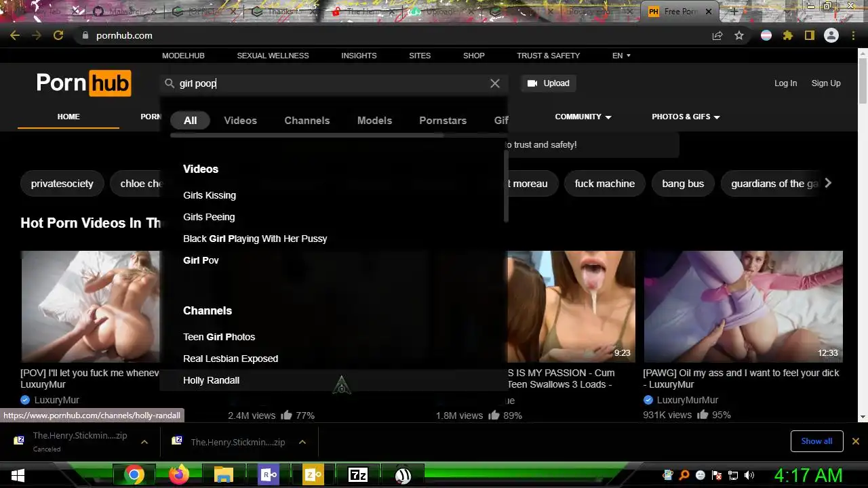This screenshot has height=488, width=868.
Task: Switch to the Channels search tab
Action: (x=307, y=120)
